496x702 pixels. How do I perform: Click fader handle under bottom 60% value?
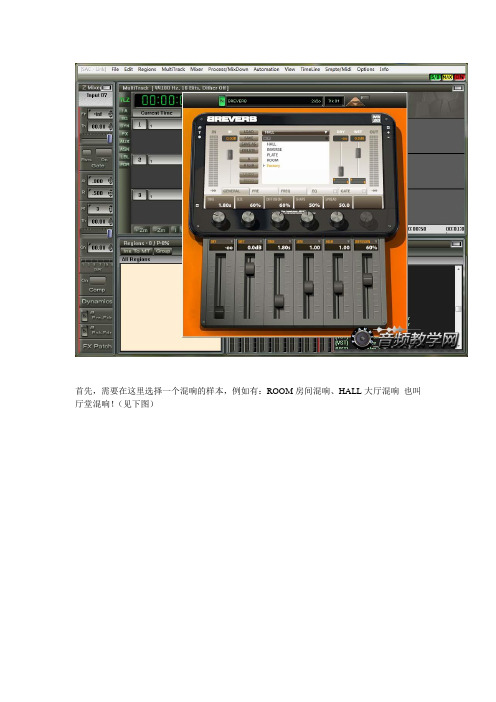368,279
